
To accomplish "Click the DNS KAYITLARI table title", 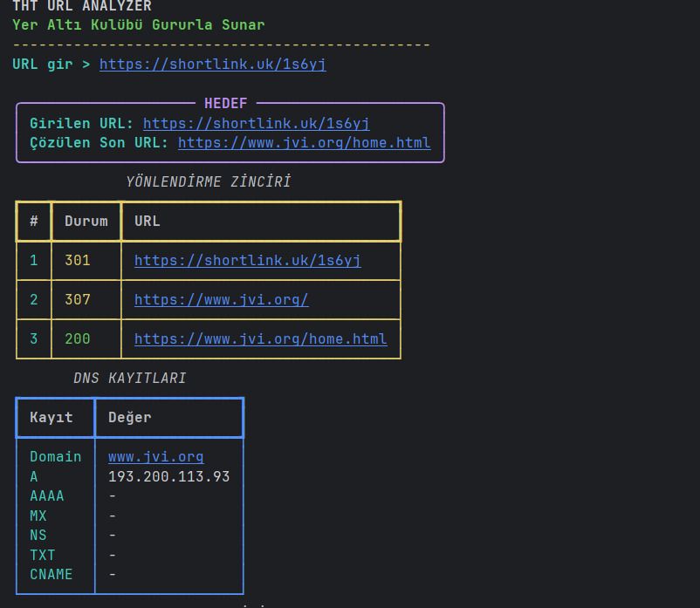I will [x=130, y=379].
